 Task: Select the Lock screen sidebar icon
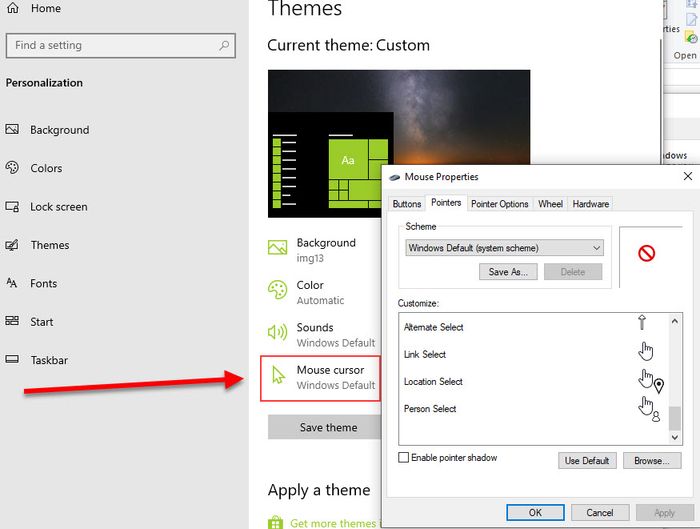(12, 207)
